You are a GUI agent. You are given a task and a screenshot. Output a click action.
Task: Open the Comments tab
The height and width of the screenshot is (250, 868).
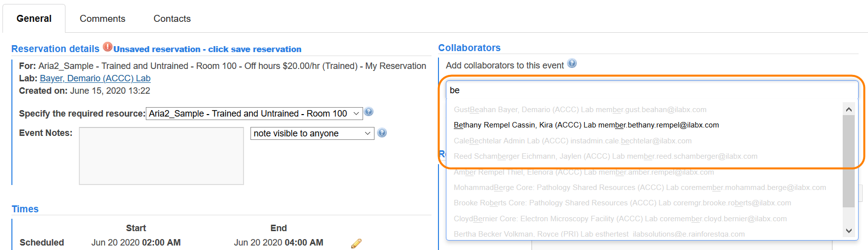pos(102,19)
